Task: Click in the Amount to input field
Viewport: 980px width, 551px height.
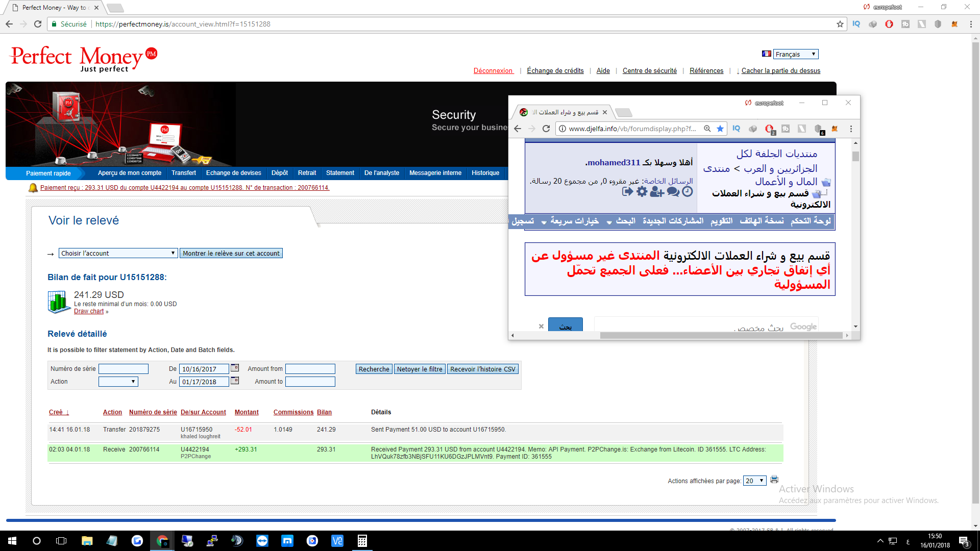Action: pyautogui.click(x=310, y=382)
